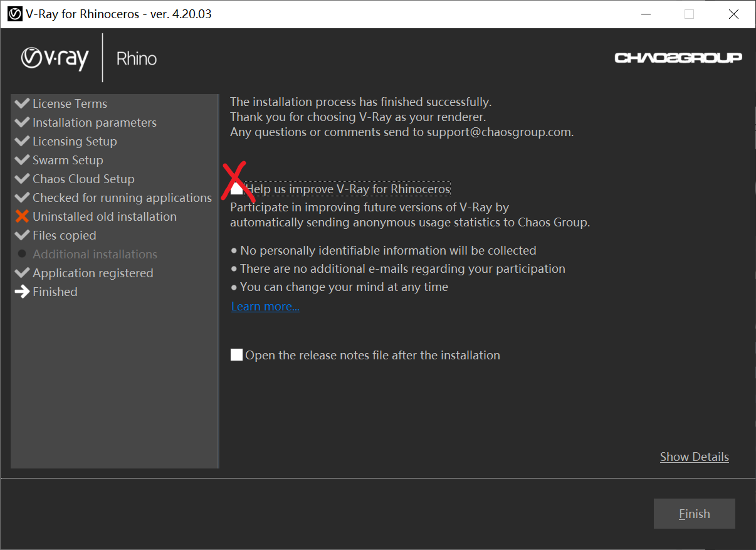Click the V-Ray title bar app icon
The width and height of the screenshot is (756, 550).
[14, 14]
